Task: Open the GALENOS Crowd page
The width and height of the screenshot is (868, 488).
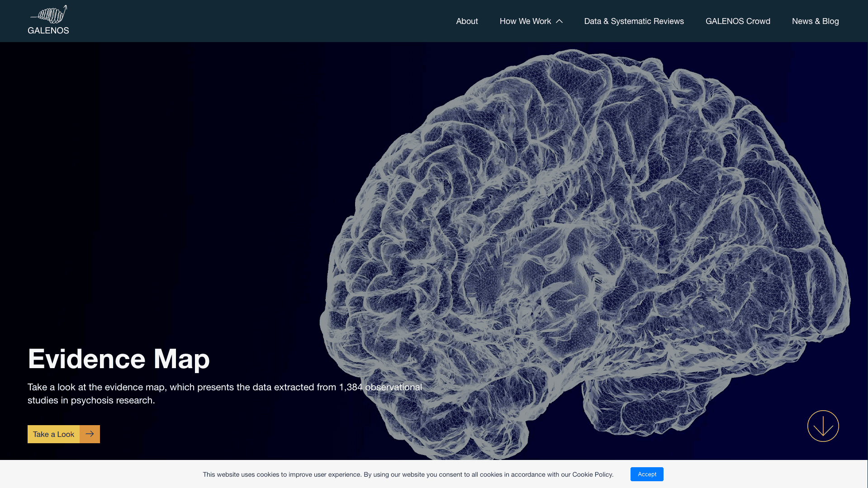Action: point(738,21)
